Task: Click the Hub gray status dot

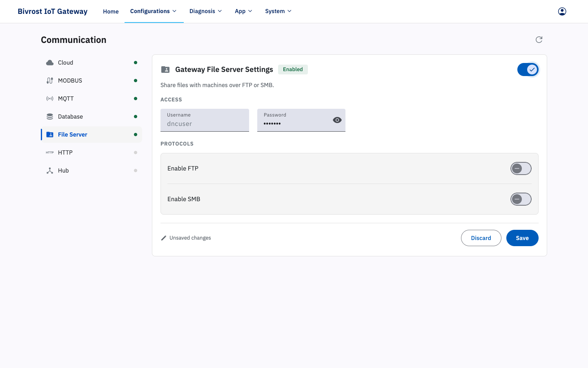Action: pos(136,171)
